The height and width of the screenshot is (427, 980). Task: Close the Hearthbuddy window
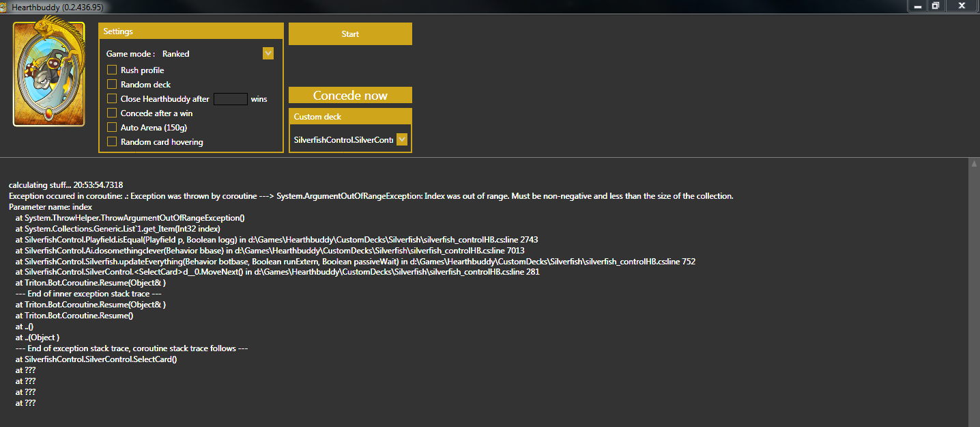[x=962, y=5]
